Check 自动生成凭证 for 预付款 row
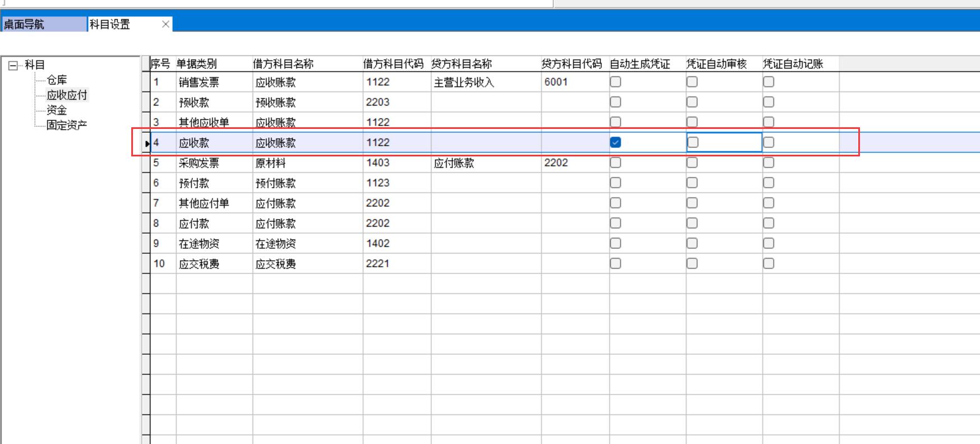Image resolution: width=980 pixels, height=444 pixels. (x=615, y=183)
